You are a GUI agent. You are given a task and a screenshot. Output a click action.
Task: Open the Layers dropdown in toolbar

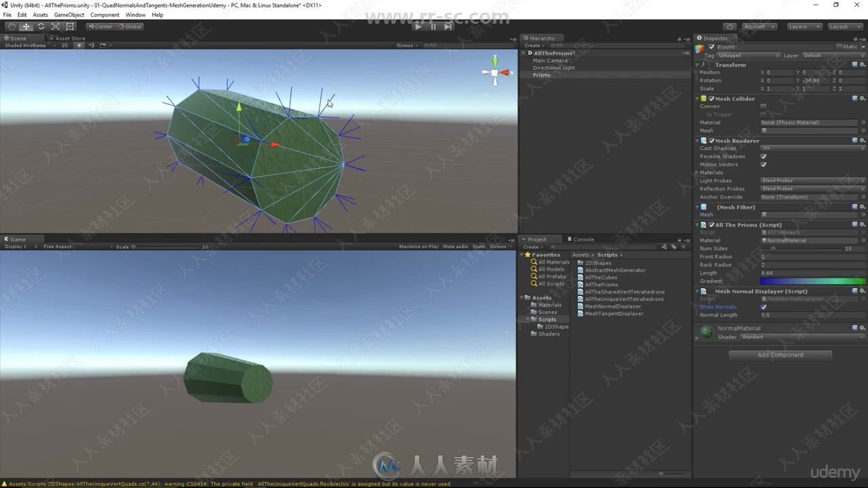pos(804,26)
